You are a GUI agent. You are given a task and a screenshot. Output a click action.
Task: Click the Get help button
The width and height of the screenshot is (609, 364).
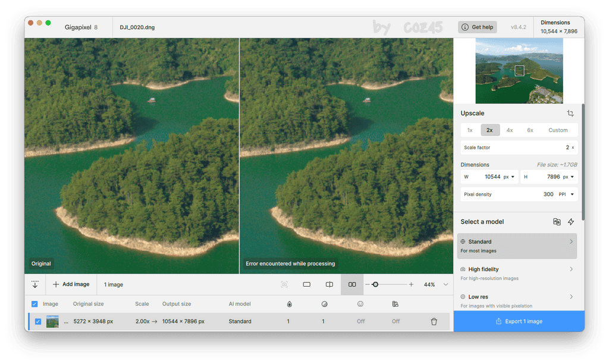(478, 27)
